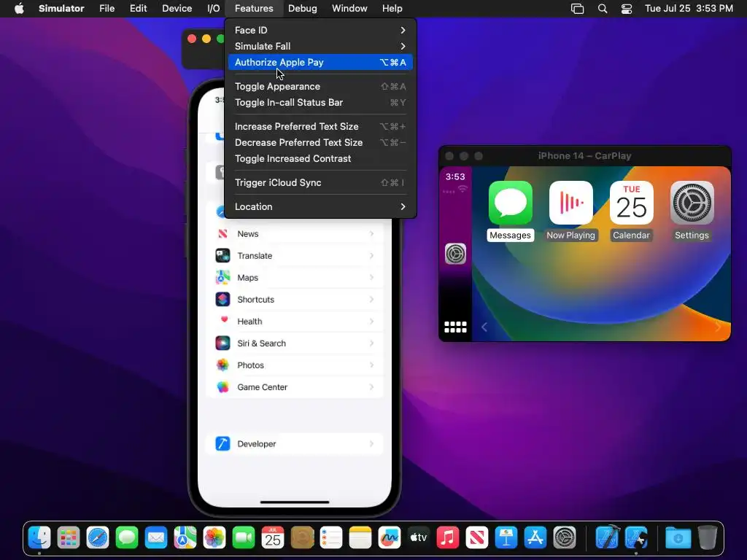Open Photos app in the Dock
This screenshot has height=560, width=747.
click(x=214, y=538)
